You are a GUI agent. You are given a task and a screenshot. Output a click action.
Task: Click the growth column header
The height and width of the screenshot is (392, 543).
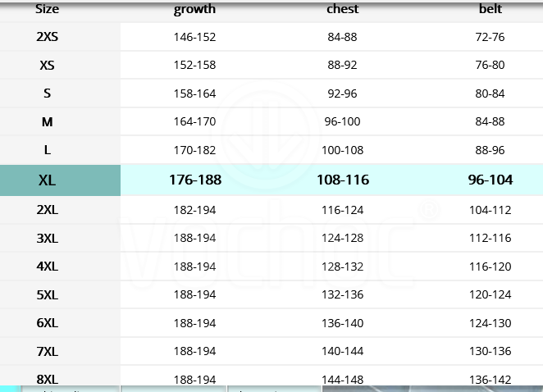194,9
